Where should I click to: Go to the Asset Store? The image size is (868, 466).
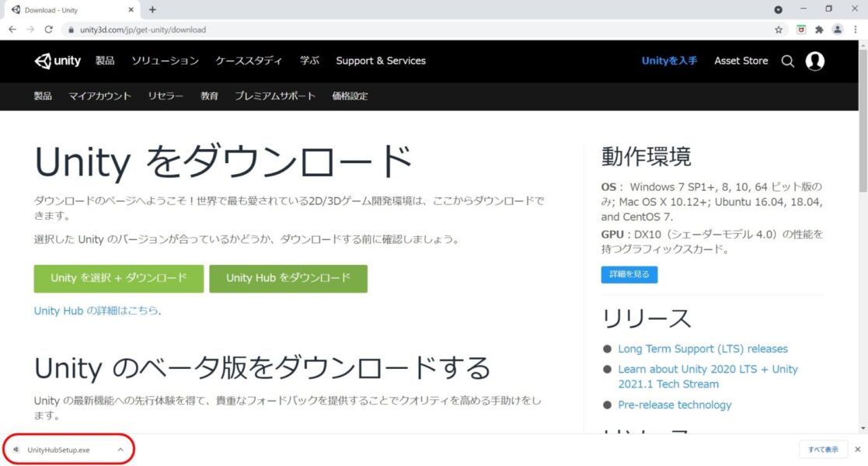tap(741, 61)
